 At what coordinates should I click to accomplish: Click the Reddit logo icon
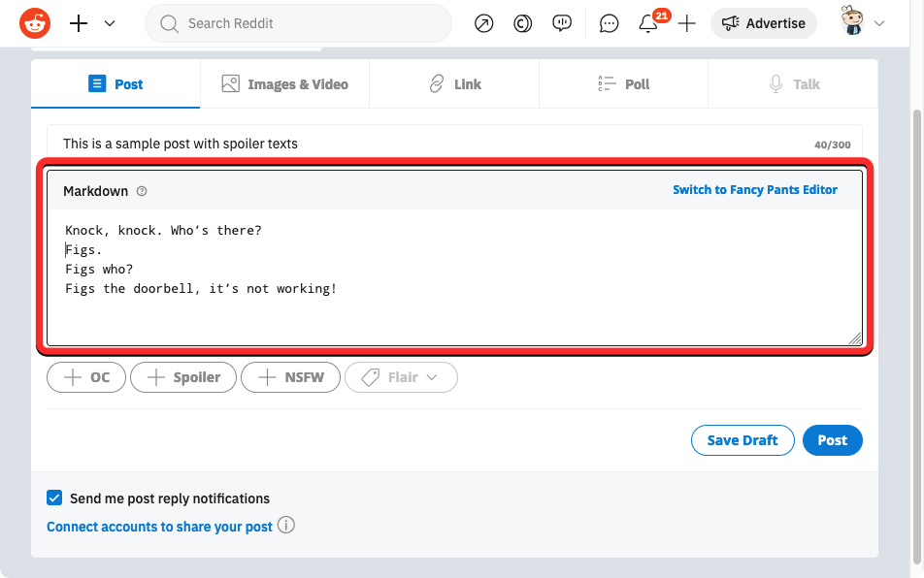(36, 23)
